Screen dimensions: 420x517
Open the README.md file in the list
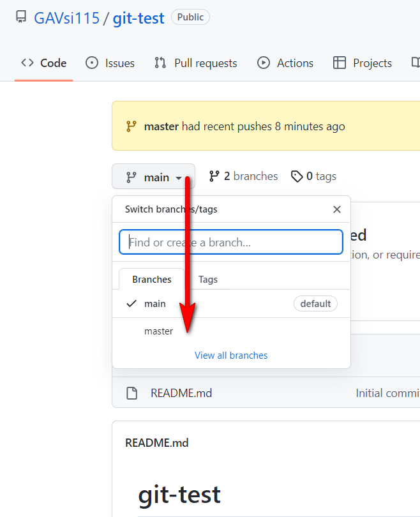click(x=181, y=393)
